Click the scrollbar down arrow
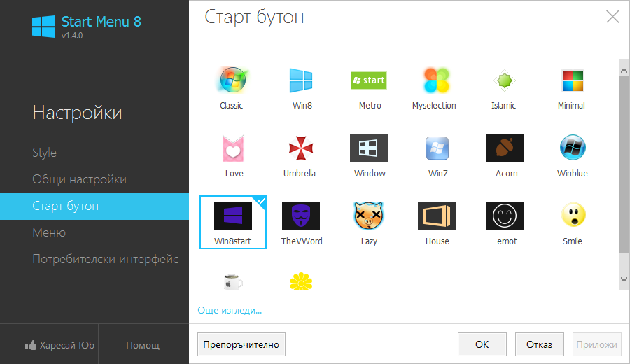 624,279
